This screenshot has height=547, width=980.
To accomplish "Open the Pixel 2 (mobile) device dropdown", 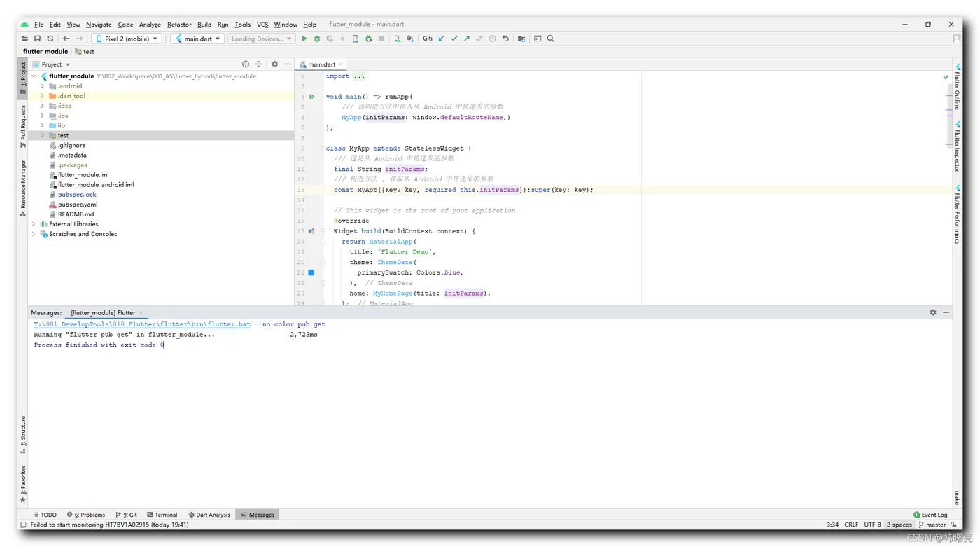I will (127, 39).
